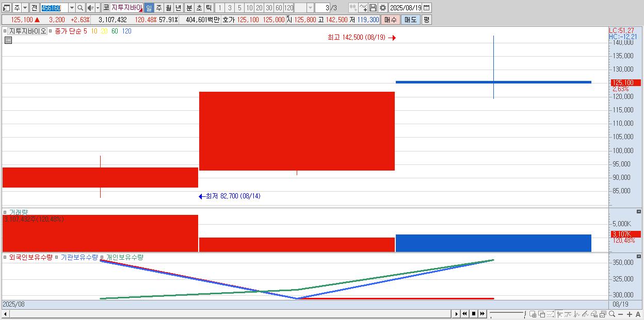Click the crosshair cursor icon in bottom toolbar
Image resolution: width=644 pixels, height=320 pixels.
point(560,314)
